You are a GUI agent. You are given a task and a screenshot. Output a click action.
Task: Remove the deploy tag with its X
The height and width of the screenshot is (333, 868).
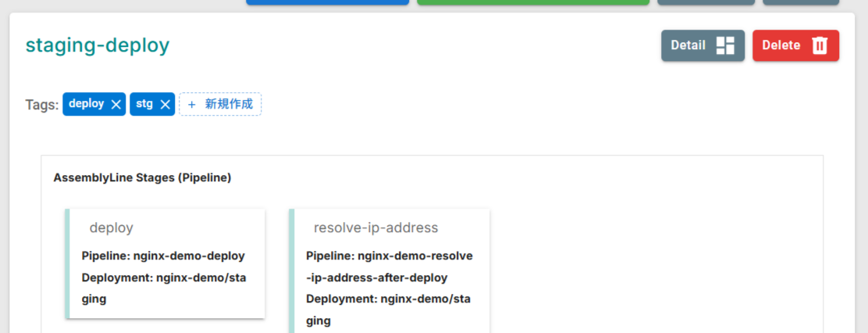[x=116, y=105]
